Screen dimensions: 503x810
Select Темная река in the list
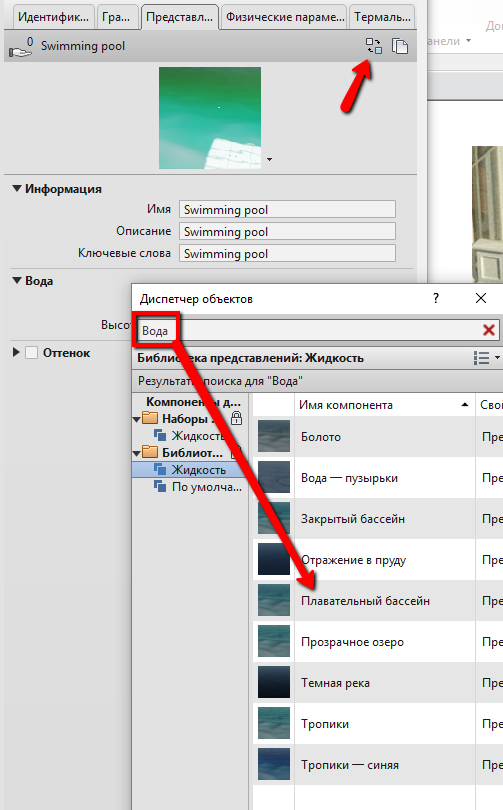coord(335,683)
